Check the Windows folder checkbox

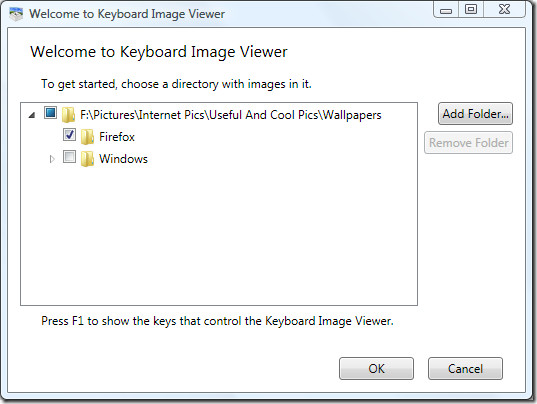tap(69, 156)
